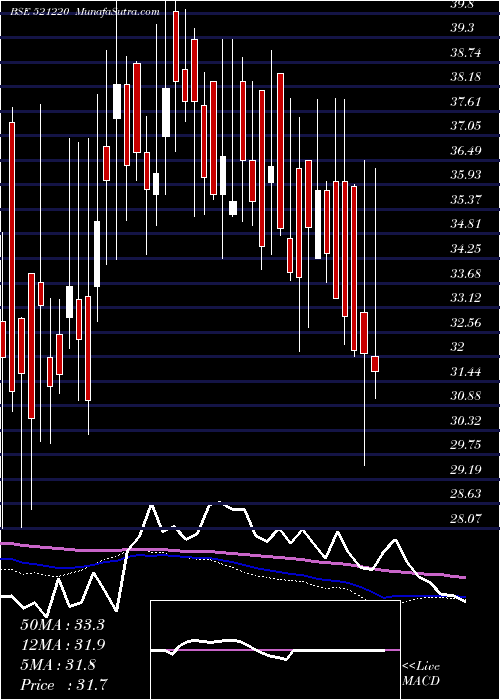Click the last red candlestick near 31.7
This screenshot has height=700, width=500.
click(375, 364)
